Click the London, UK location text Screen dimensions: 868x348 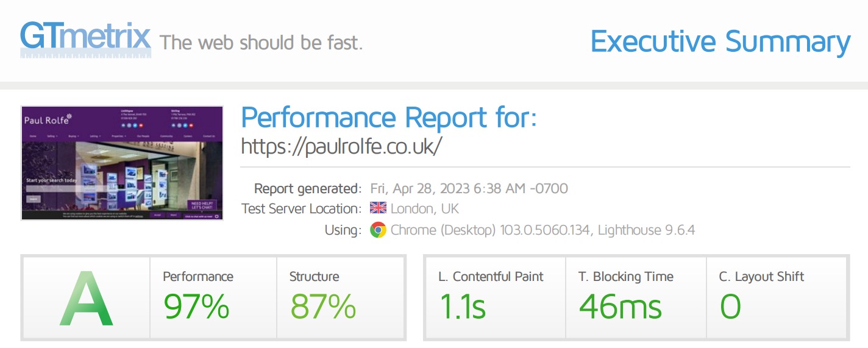424,209
